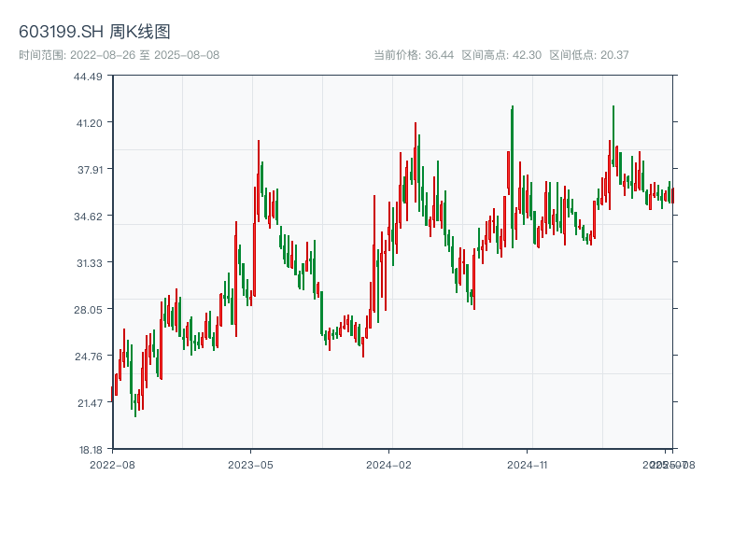Click the y-axis value 21.47
This screenshot has height=560, width=747.
[90, 403]
